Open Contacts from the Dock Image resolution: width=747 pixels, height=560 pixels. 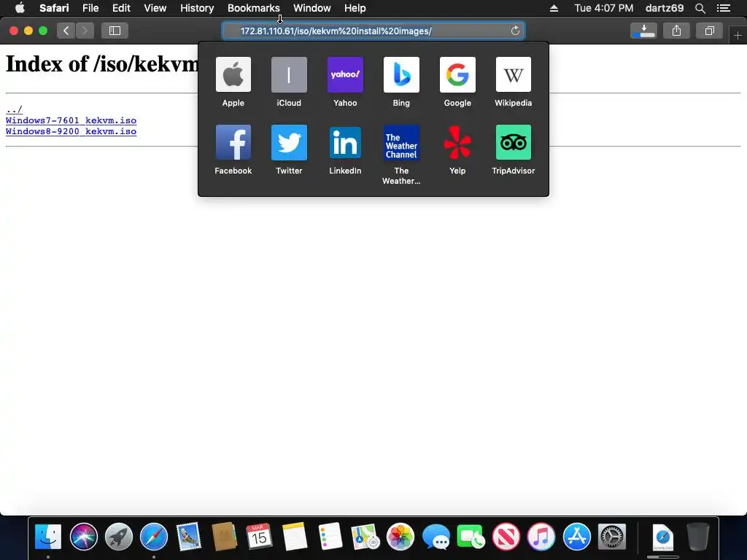coord(225,537)
